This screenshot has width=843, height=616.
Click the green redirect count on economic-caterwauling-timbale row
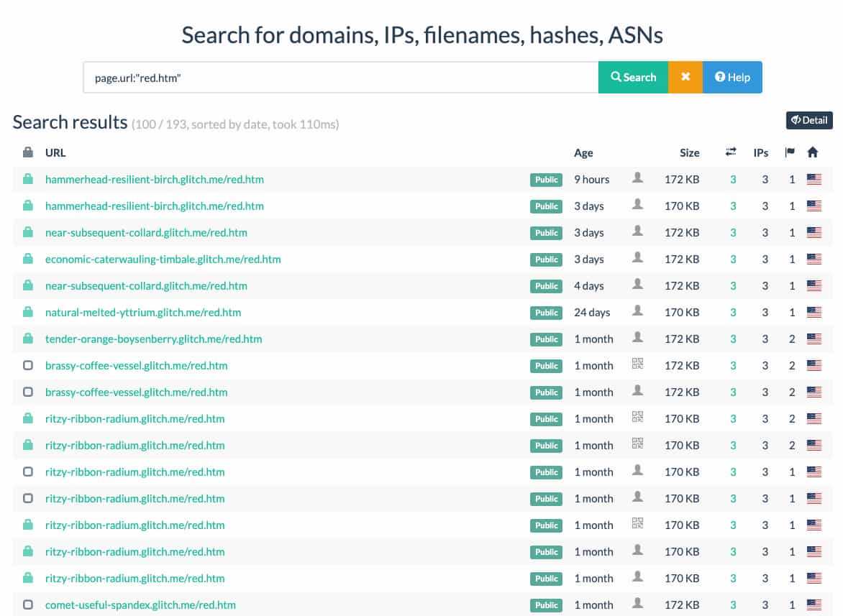tap(733, 259)
